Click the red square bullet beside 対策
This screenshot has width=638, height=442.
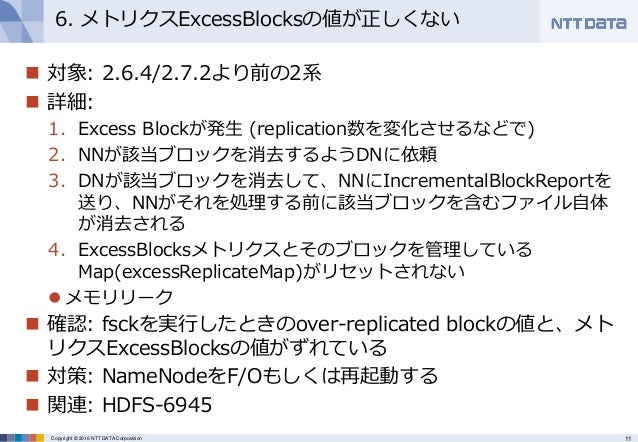32,375
